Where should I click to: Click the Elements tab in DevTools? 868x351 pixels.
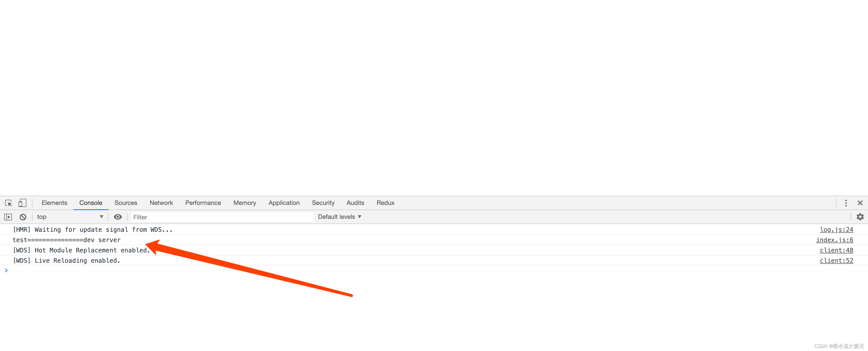pos(54,202)
